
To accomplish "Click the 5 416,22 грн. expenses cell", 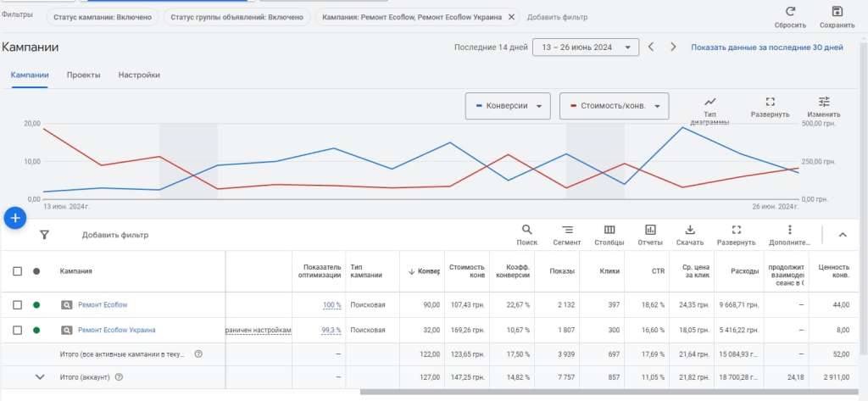I will (x=739, y=330).
